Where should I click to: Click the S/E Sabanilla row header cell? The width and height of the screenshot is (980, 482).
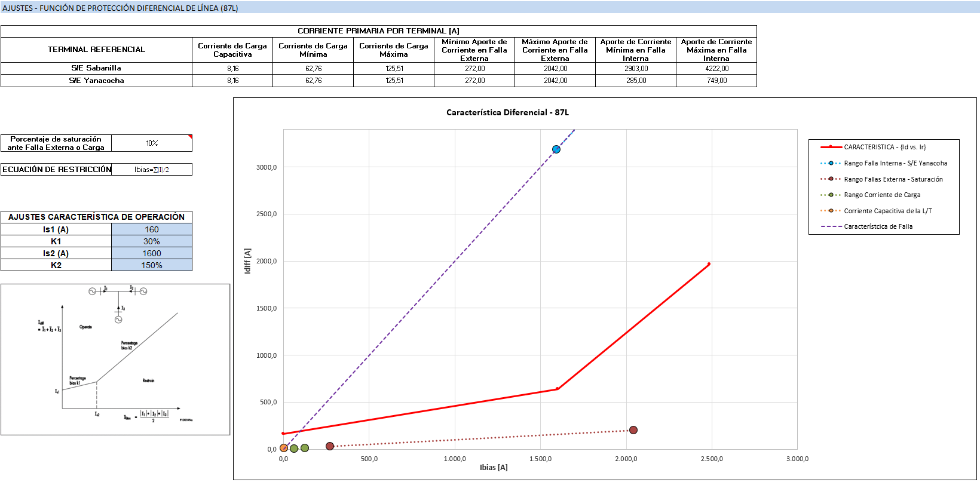point(96,68)
